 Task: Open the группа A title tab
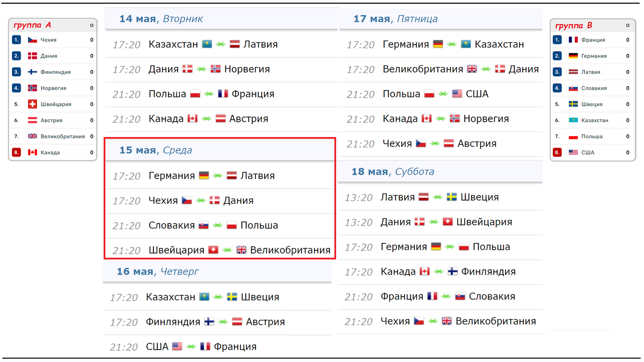pyautogui.click(x=32, y=25)
